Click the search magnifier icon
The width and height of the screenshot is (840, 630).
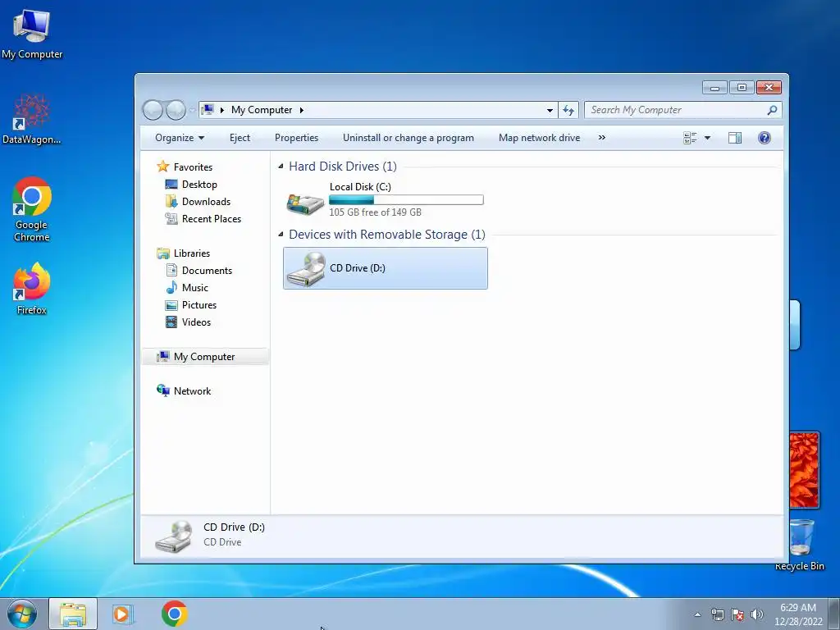(772, 110)
